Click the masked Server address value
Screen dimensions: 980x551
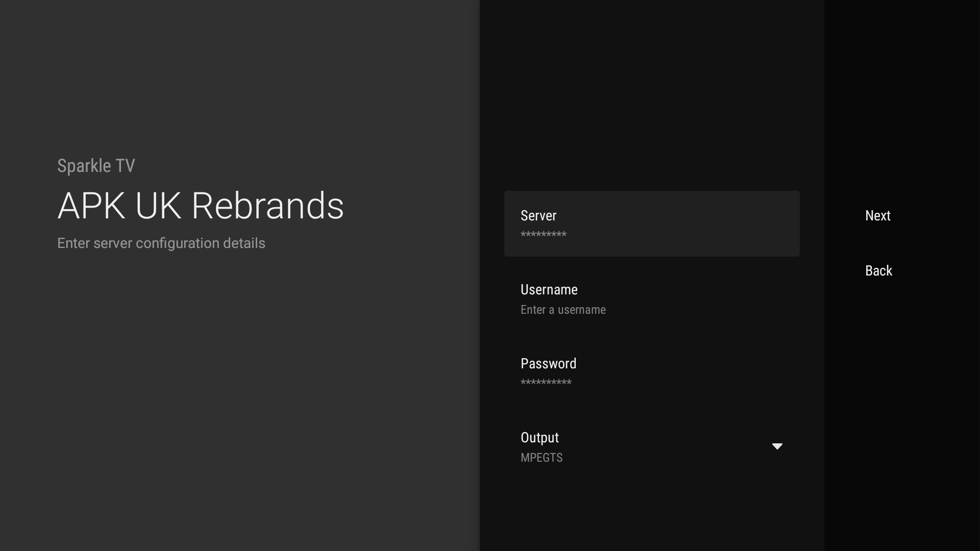pyautogui.click(x=543, y=235)
